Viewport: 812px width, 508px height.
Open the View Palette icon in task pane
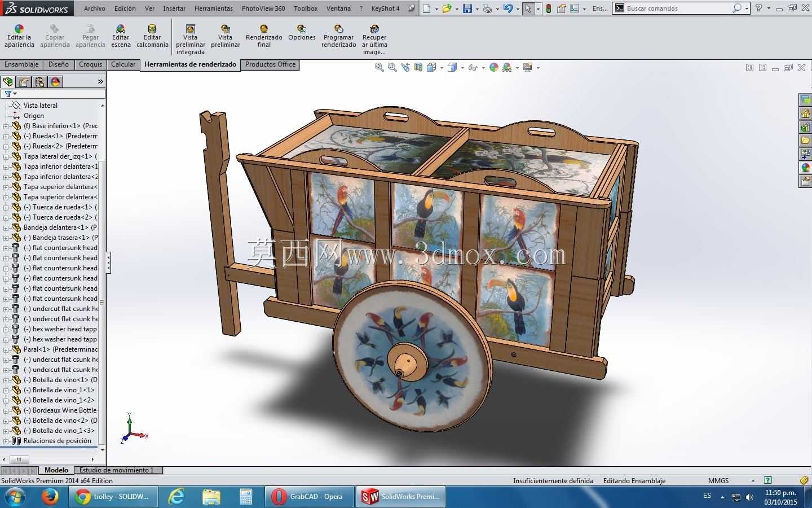806,154
